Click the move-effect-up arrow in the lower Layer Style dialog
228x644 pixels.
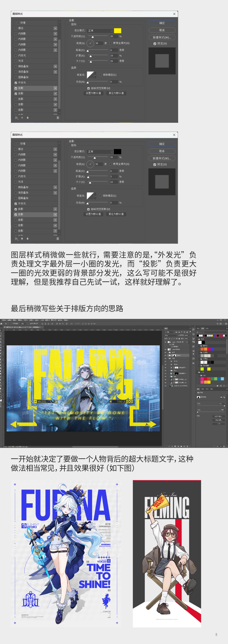[22, 239]
